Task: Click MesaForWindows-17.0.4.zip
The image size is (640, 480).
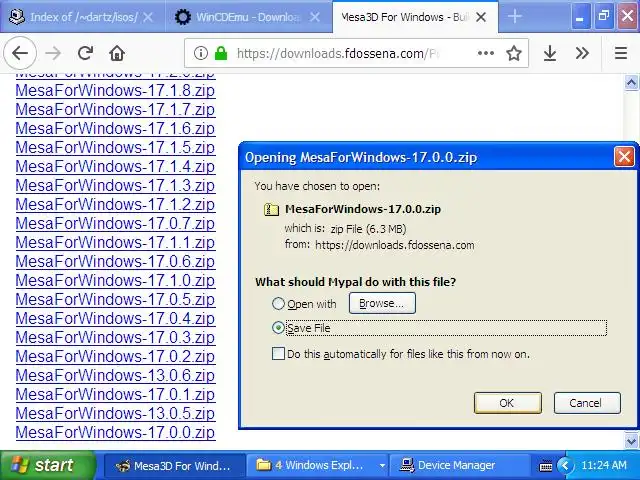Action: pyautogui.click(x=115, y=318)
